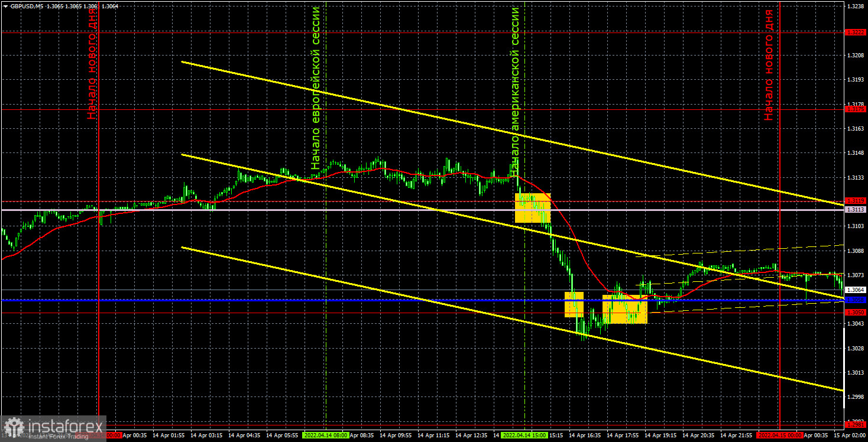Viewport: 868px width, 442px height.
Task: Click the 14 Apr 01:55 time axis label
Action: [x=168, y=435]
